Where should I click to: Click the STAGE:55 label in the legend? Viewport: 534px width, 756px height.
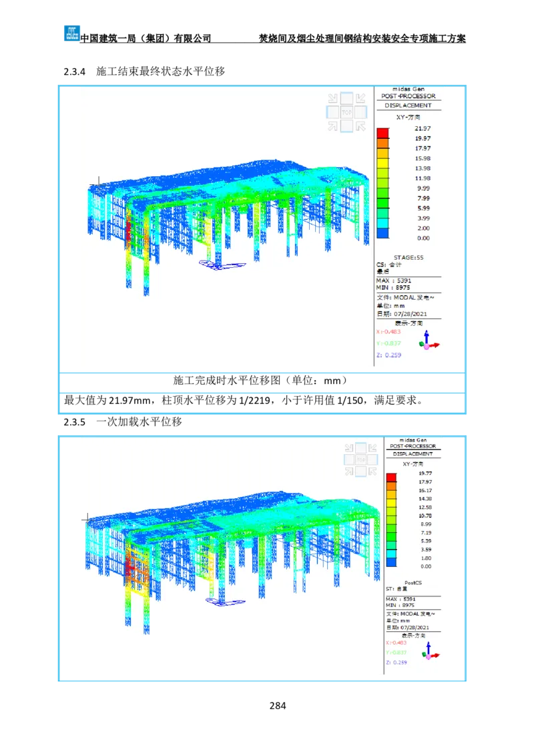pyautogui.click(x=409, y=256)
